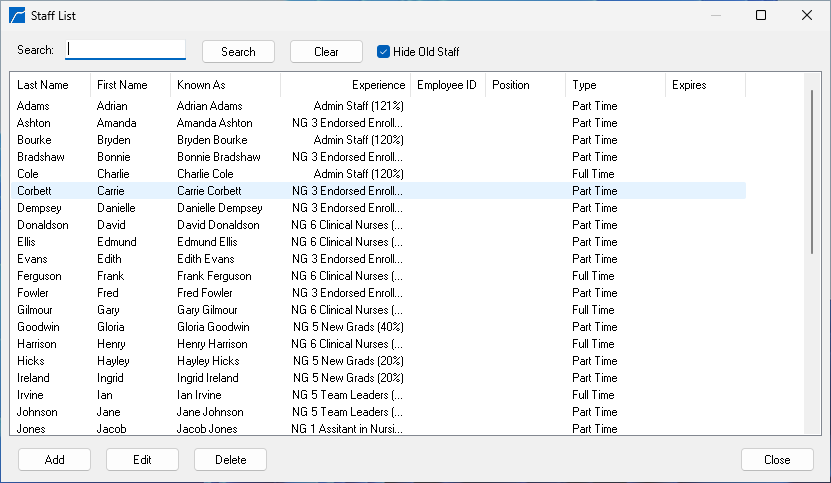Sort staff by Type column header

click(584, 85)
